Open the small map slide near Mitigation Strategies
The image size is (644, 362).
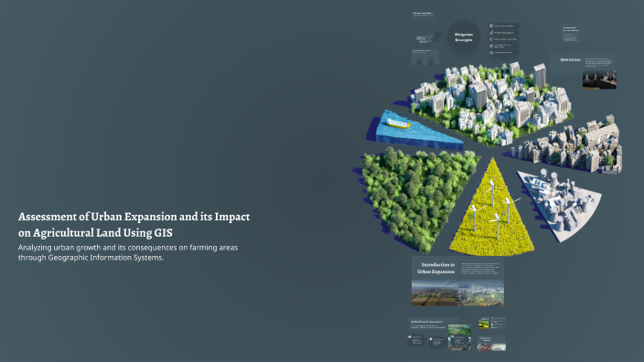click(427, 37)
